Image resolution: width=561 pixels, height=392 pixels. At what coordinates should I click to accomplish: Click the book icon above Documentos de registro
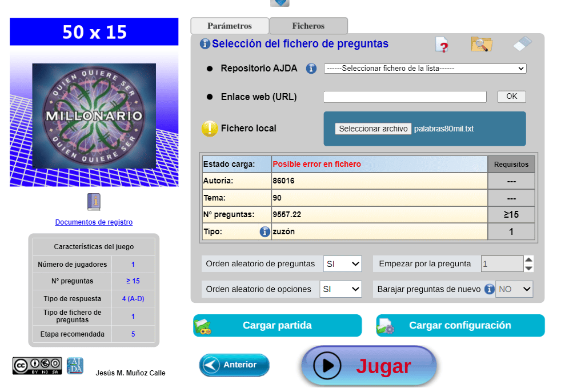(94, 202)
